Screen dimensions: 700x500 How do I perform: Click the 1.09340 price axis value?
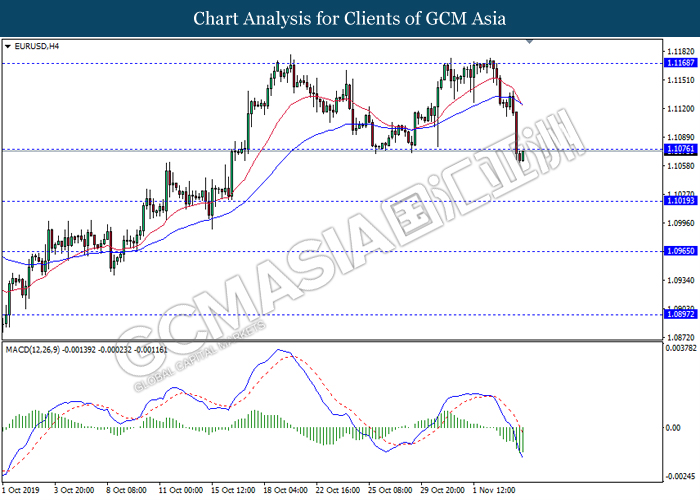click(681, 280)
